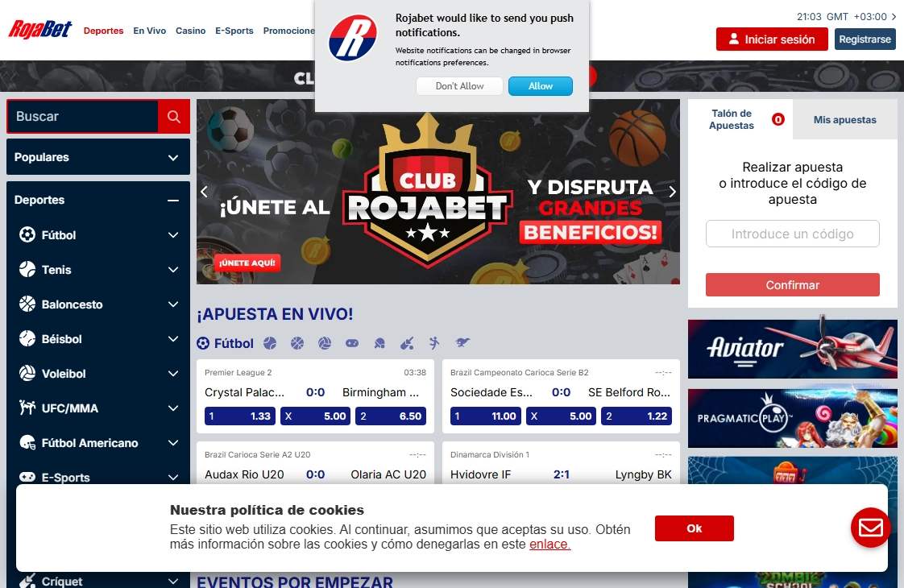Open the E-Sports menu
Image resolution: width=904 pixels, height=588 pixels.
point(234,31)
